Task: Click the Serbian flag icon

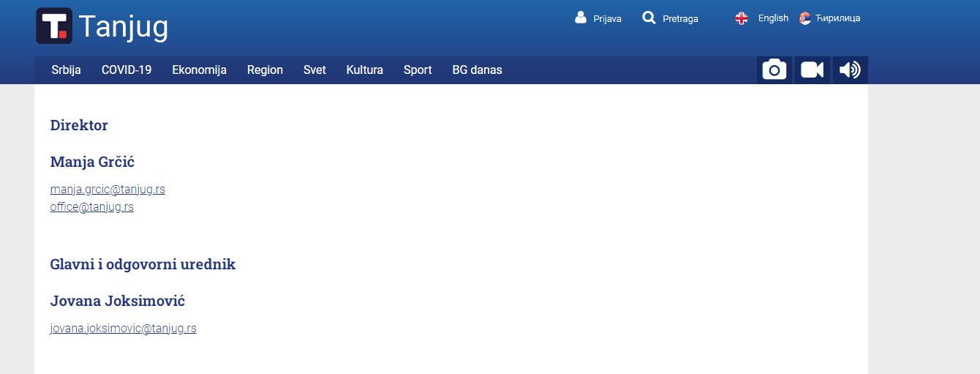Action: (x=805, y=18)
